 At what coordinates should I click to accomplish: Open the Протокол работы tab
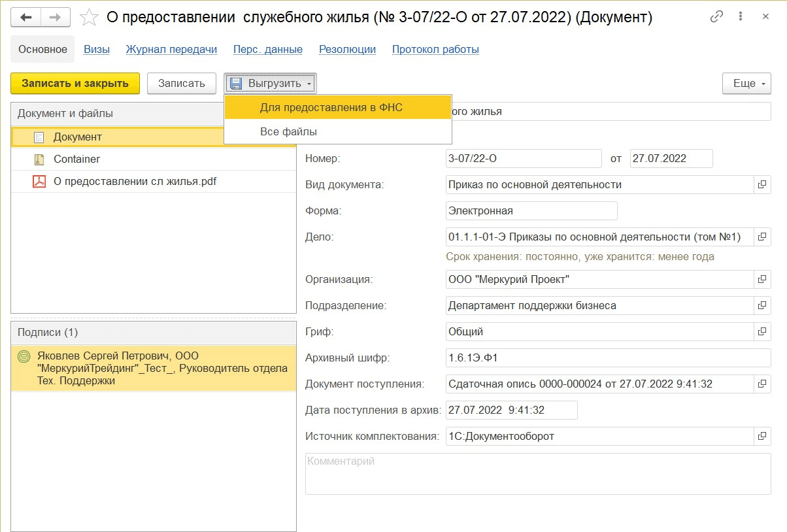click(435, 49)
